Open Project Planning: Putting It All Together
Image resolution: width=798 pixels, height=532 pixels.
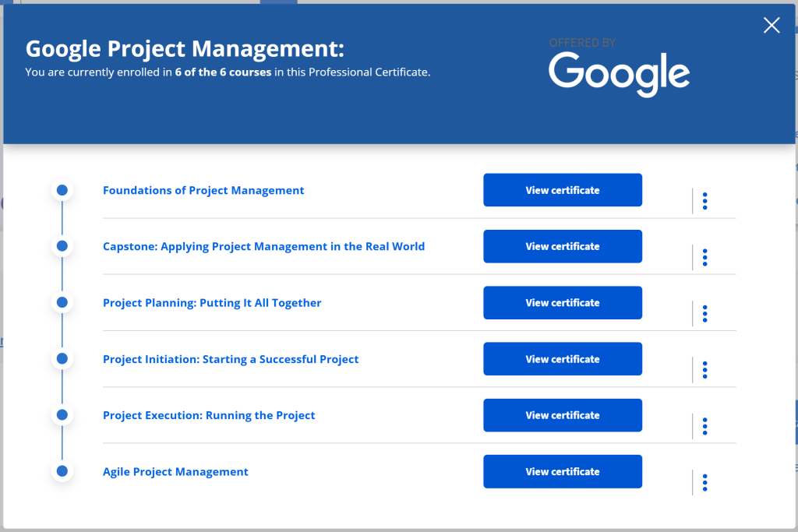pos(212,303)
